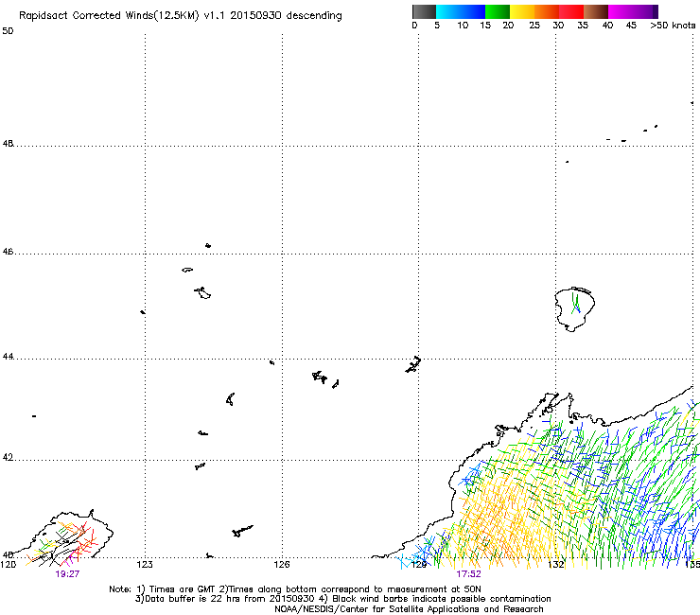Click the '>50 knots' legend label

pos(673,26)
